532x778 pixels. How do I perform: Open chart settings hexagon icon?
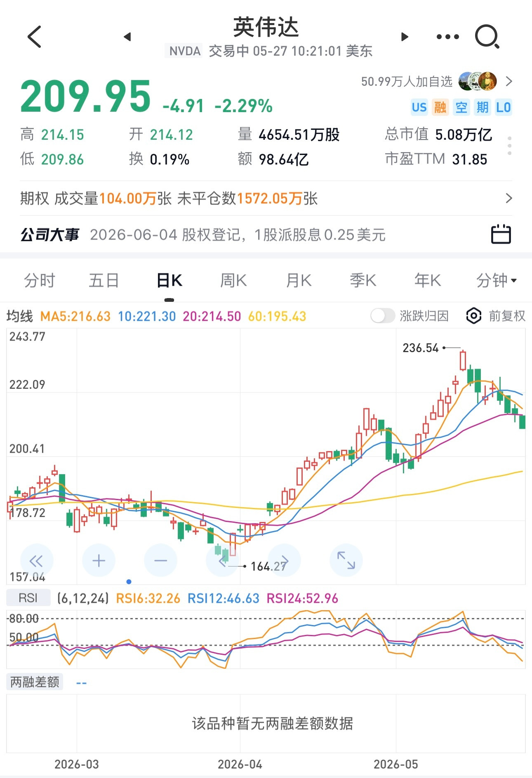click(473, 316)
